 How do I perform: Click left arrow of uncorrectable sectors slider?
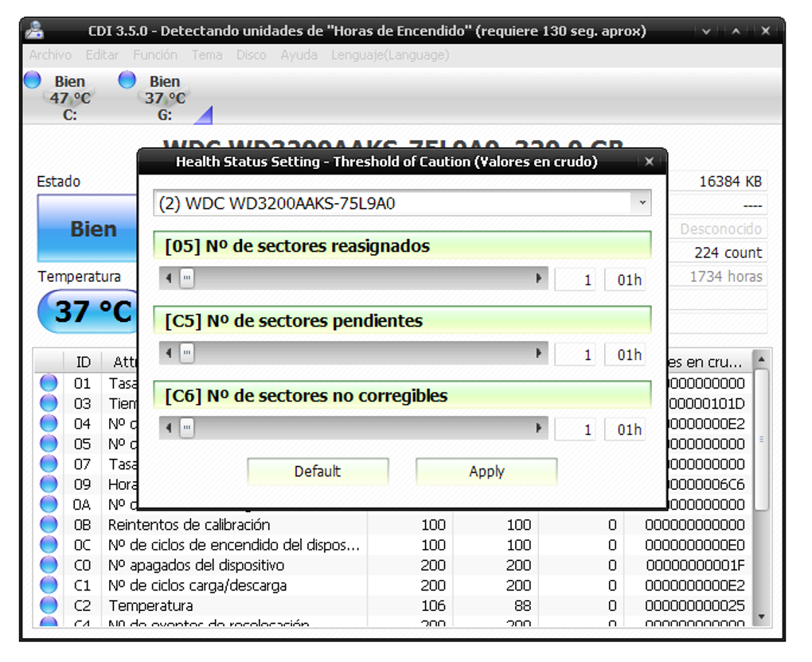(168, 429)
